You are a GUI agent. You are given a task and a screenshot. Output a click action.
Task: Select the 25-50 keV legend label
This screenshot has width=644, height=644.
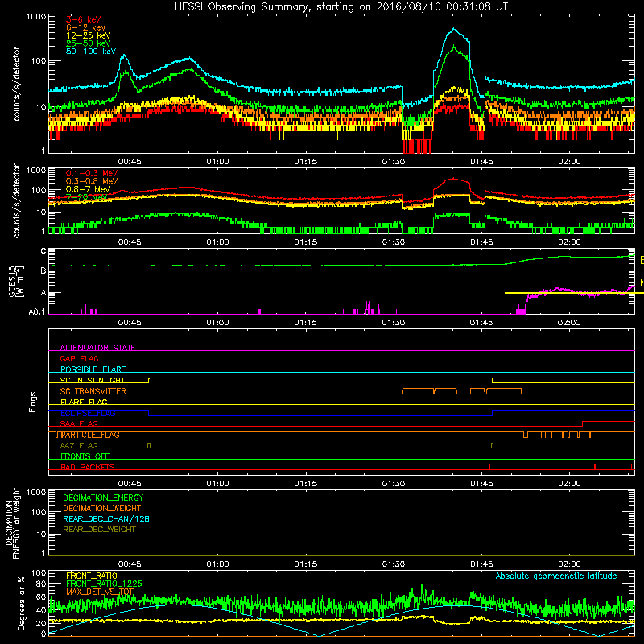click(88, 43)
